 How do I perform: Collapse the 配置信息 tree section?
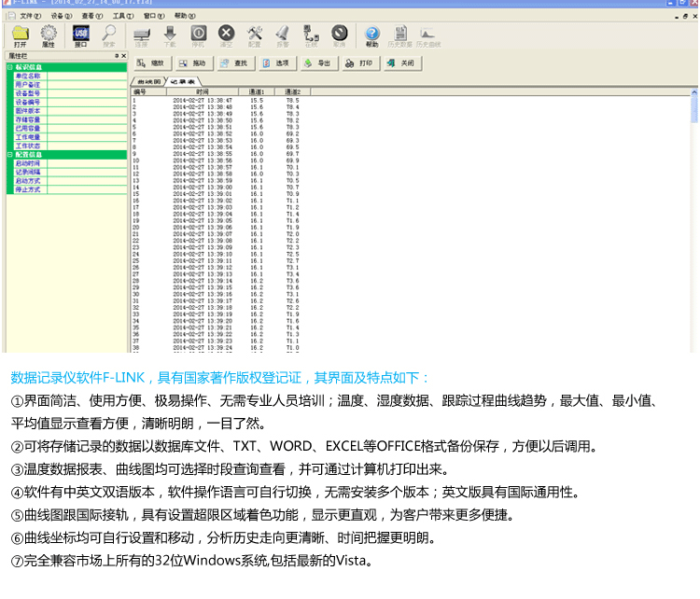tap(10, 154)
